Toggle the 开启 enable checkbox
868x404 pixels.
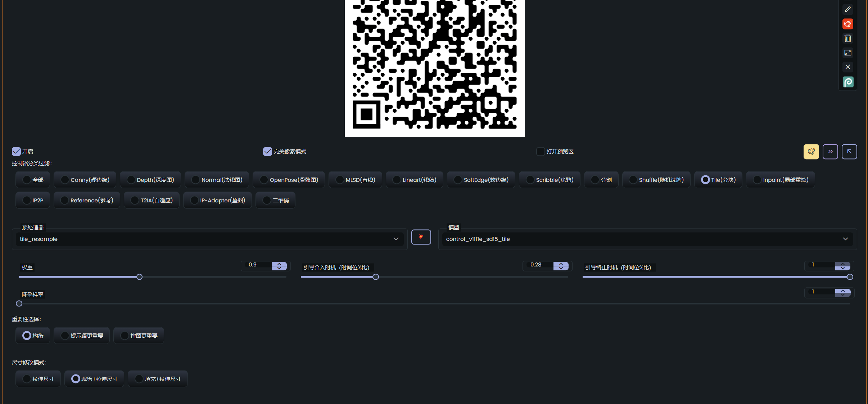tap(16, 151)
